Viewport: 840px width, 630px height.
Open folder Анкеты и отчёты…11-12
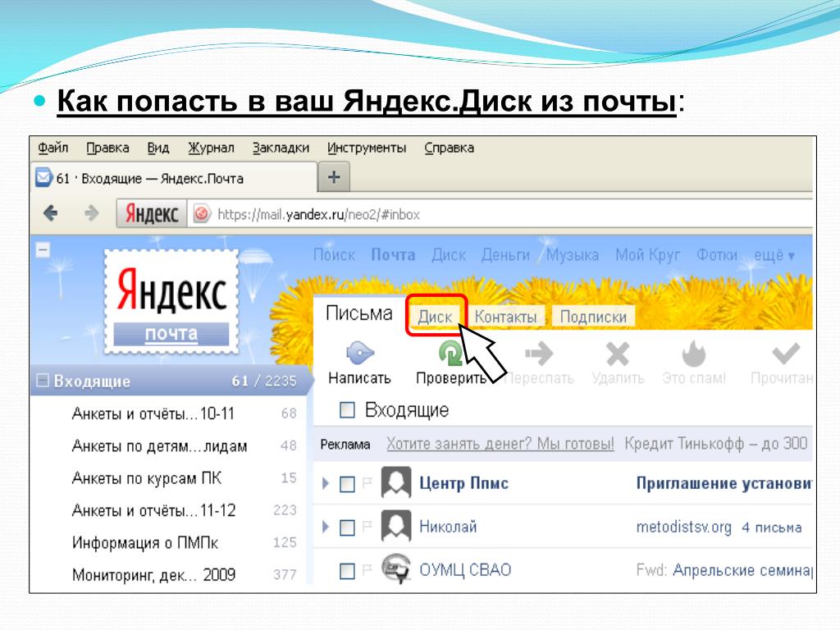tap(153, 510)
